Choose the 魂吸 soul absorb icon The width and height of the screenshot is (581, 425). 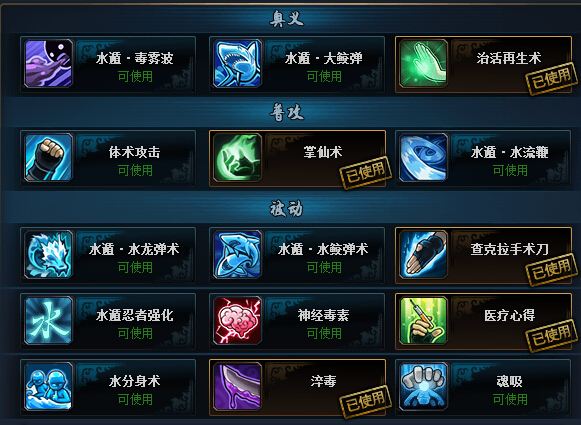(424, 386)
